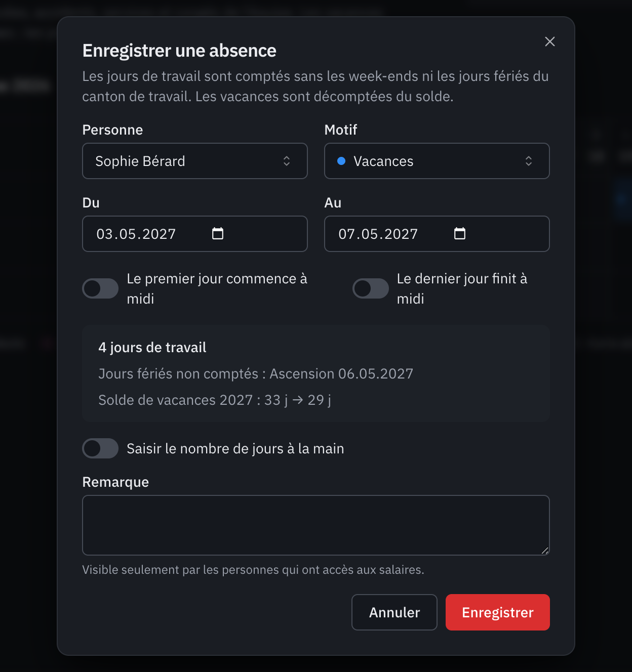Click the Personne field label
This screenshot has height=672, width=632.
coord(112,130)
